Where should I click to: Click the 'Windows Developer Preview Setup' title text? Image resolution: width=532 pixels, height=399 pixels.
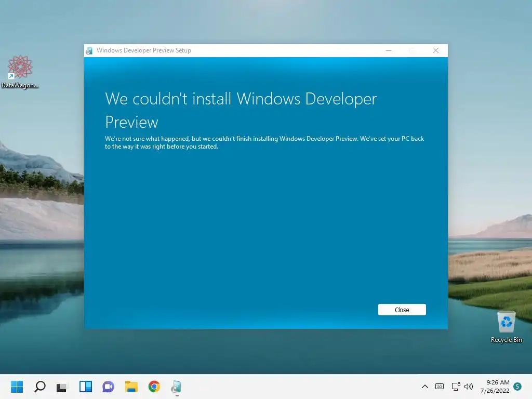[x=144, y=50]
